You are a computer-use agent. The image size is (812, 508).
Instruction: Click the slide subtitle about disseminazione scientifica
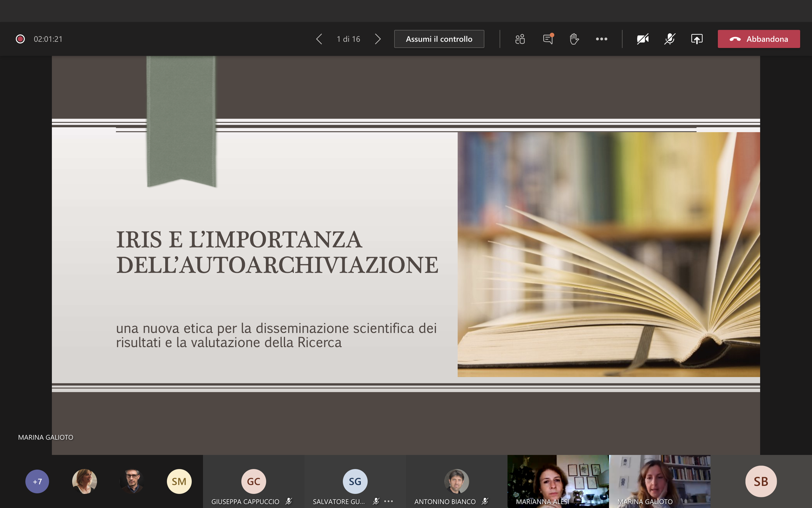coord(277,335)
